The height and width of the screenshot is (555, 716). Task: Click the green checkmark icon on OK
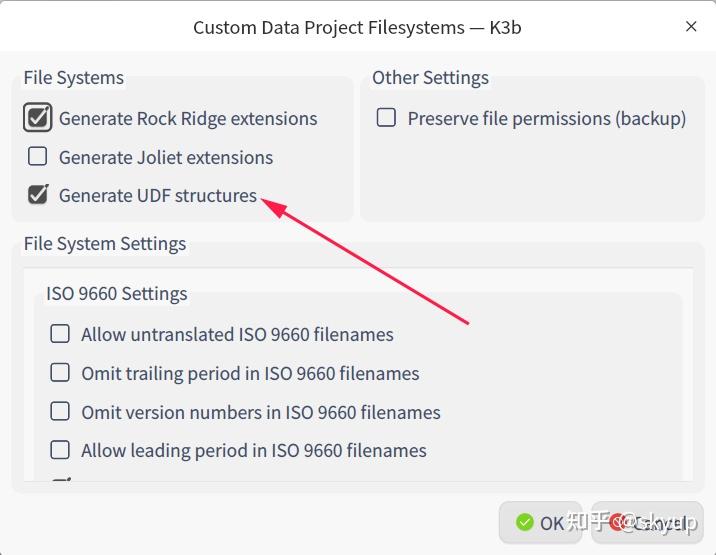tap(524, 522)
